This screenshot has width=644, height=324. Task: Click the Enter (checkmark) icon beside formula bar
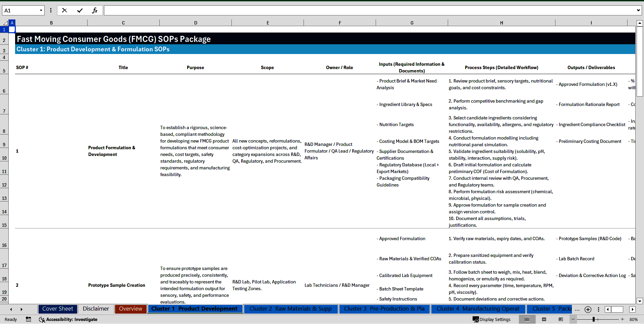80,10
